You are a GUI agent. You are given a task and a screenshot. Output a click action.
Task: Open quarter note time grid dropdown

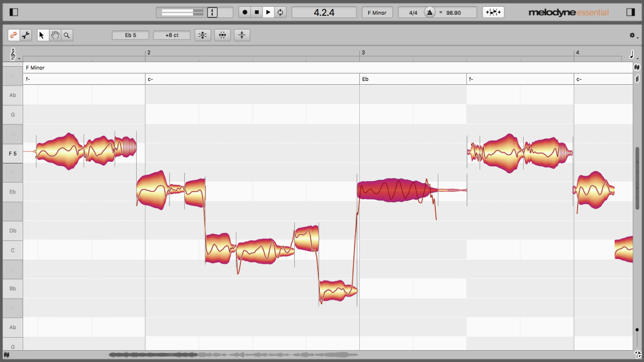point(633,54)
